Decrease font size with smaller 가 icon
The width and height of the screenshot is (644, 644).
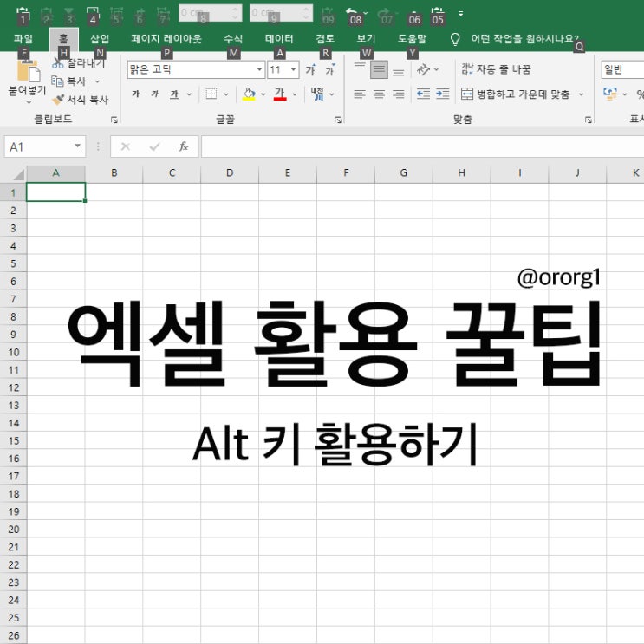tap(330, 70)
